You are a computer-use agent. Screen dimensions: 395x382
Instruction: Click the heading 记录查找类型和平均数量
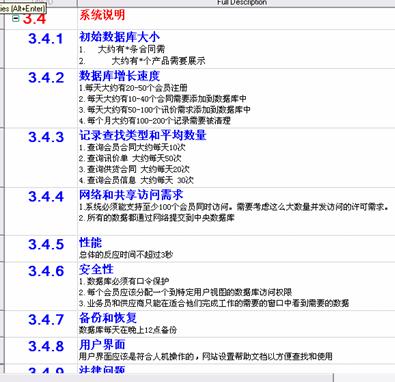tap(143, 135)
